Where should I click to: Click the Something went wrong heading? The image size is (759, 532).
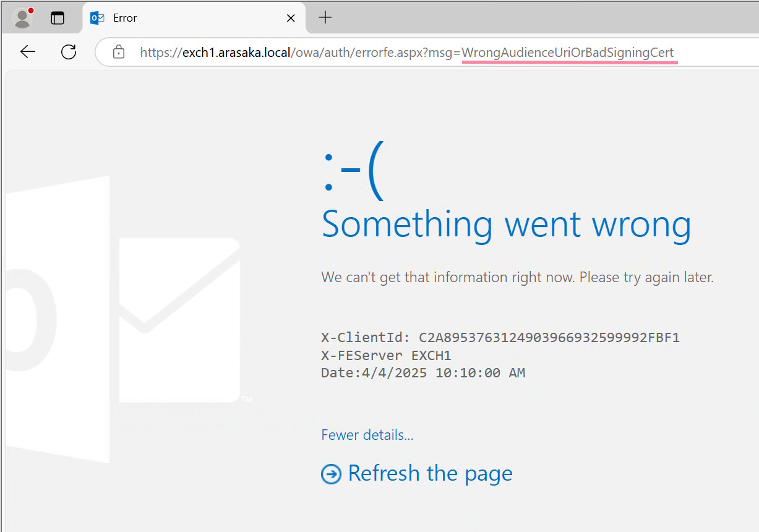[x=506, y=224]
